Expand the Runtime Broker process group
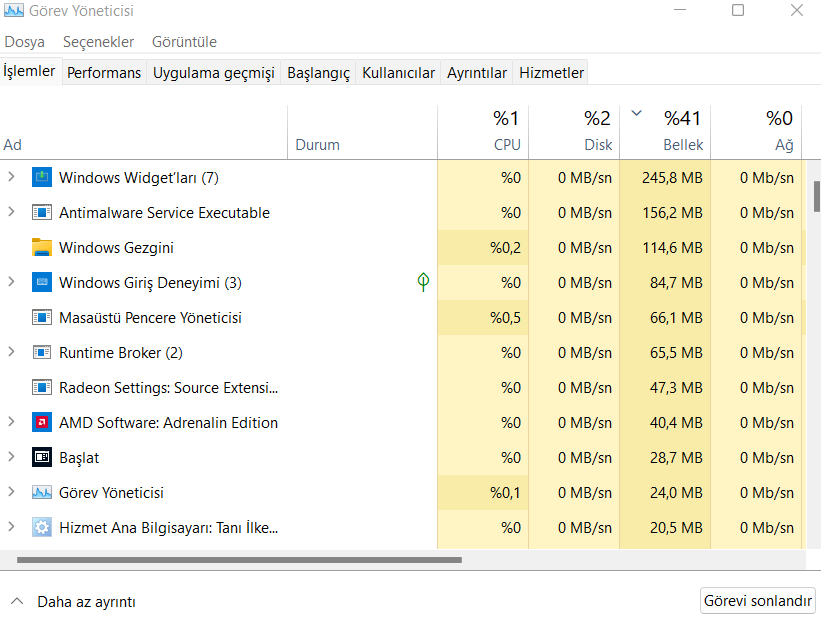The height and width of the screenshot is (622, 821). [x=12, y=353]
